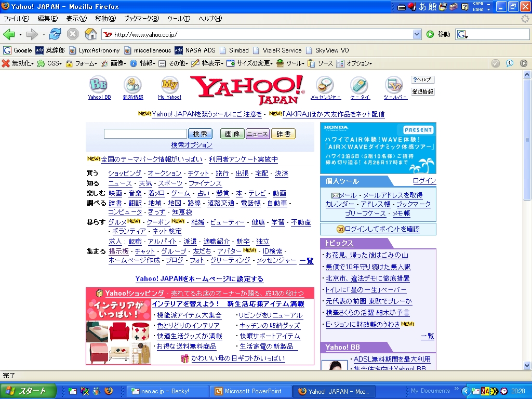Click the Firefox quick launch icon in the taskbar
The height and width of the screenshot is (399, 532).
109,391
